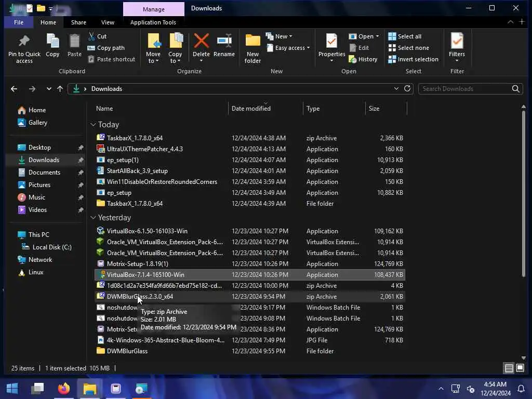Click the Forward navigation arrow
Image resolution: width=532 pixels, height=399 pixels.
[32, 89]
